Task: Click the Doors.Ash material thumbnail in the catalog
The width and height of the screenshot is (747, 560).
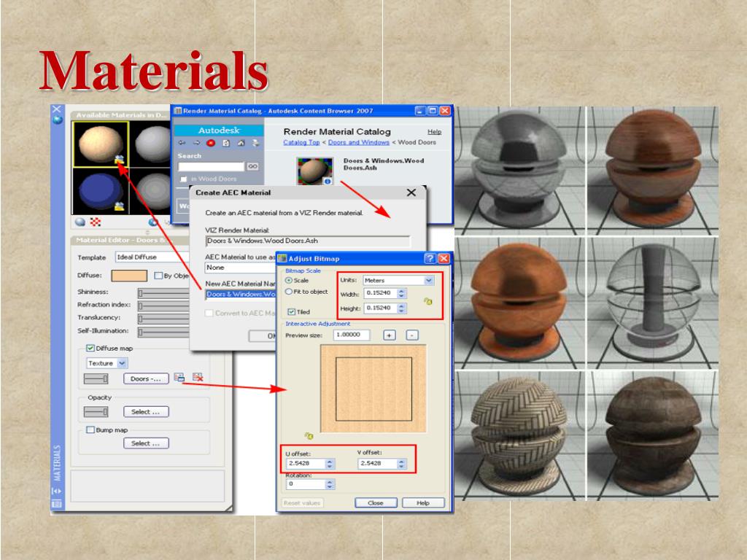Action: point(314,171)
